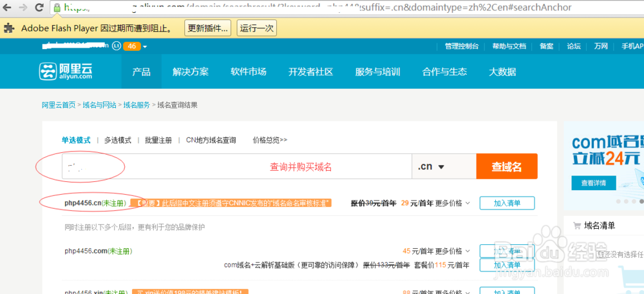
Task: Click 域名服务 breadcrumb
Action: point(137,105)
